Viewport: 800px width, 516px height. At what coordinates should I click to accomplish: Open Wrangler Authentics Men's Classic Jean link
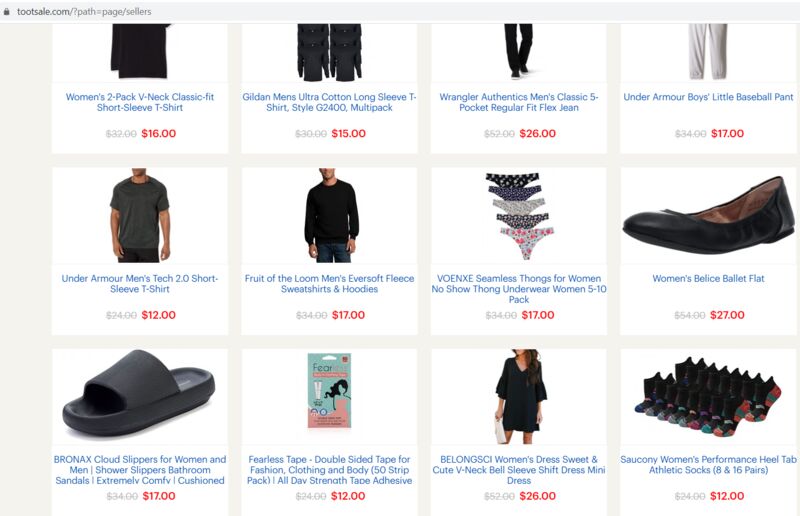(x=519, y=102)
